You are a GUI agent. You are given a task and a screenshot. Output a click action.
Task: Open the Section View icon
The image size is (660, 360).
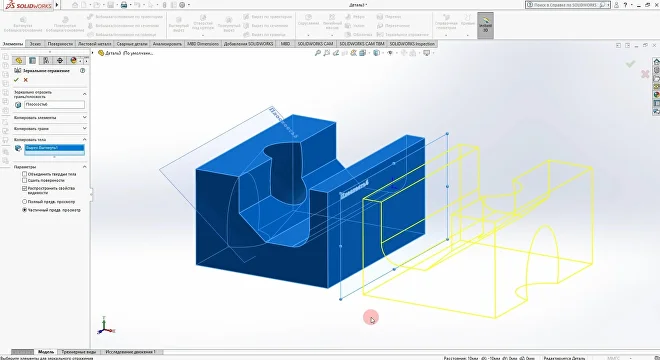coord(344,53)
